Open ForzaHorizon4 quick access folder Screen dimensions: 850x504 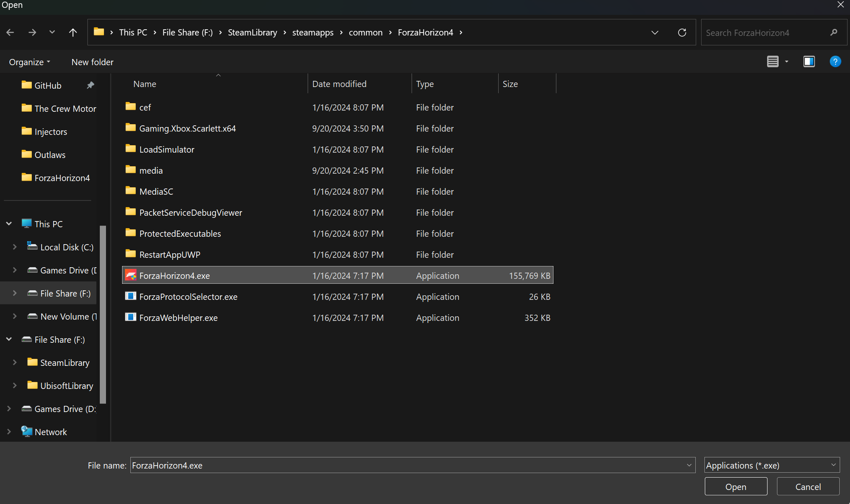tap(62, 178)
